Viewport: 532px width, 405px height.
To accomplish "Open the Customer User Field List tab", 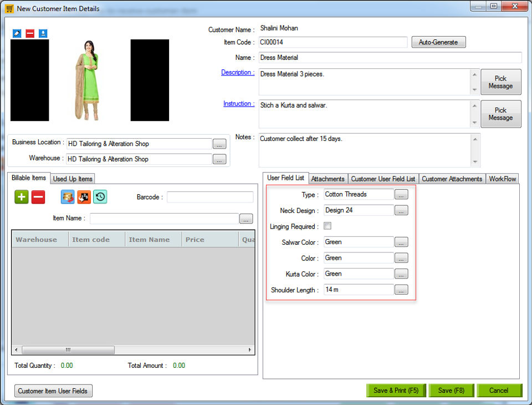I will 383,179.
